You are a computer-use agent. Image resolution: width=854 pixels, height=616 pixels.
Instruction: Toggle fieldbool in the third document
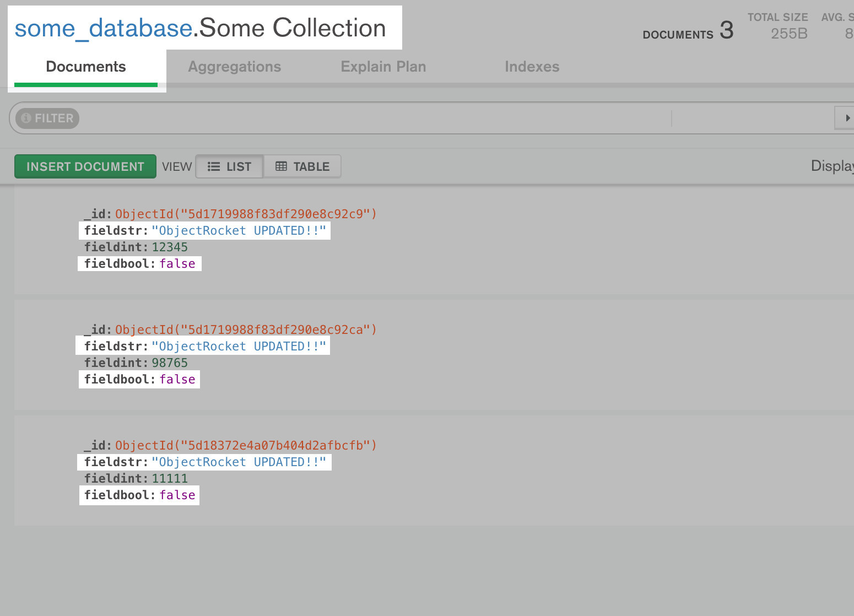177,495
